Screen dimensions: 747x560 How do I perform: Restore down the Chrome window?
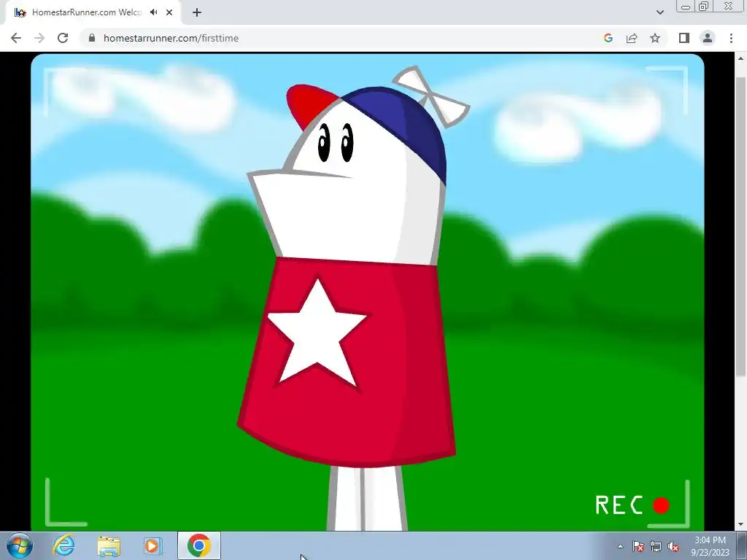[x=704, y=6]
